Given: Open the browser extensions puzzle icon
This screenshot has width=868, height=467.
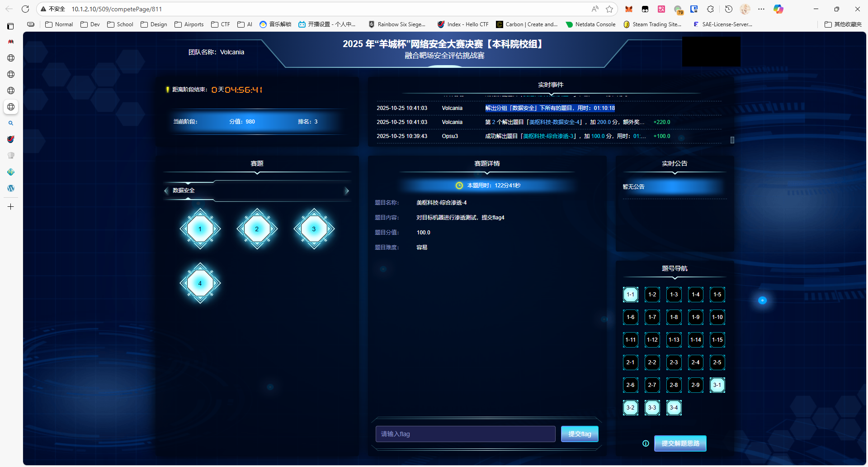Looking at the screenshot, I should pos(710,9).
